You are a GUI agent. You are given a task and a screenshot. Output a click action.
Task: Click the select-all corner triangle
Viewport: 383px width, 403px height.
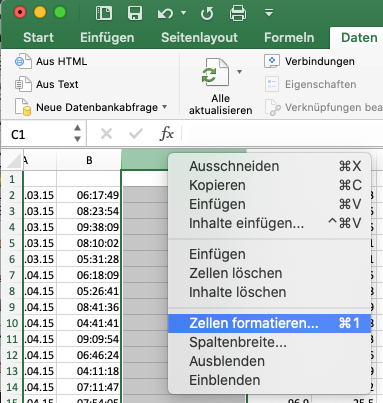click(13, 161)
